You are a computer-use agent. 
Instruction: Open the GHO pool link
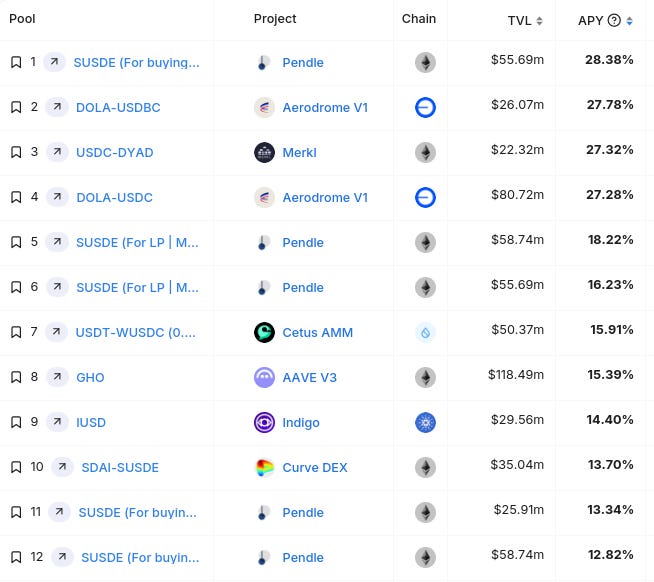(x=90, y=378)
